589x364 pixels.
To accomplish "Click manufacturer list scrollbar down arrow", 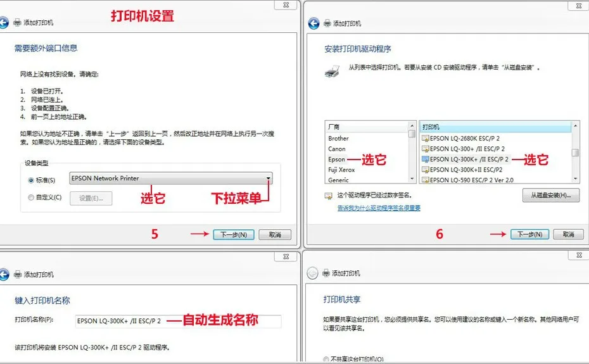I will pos(412,179).
